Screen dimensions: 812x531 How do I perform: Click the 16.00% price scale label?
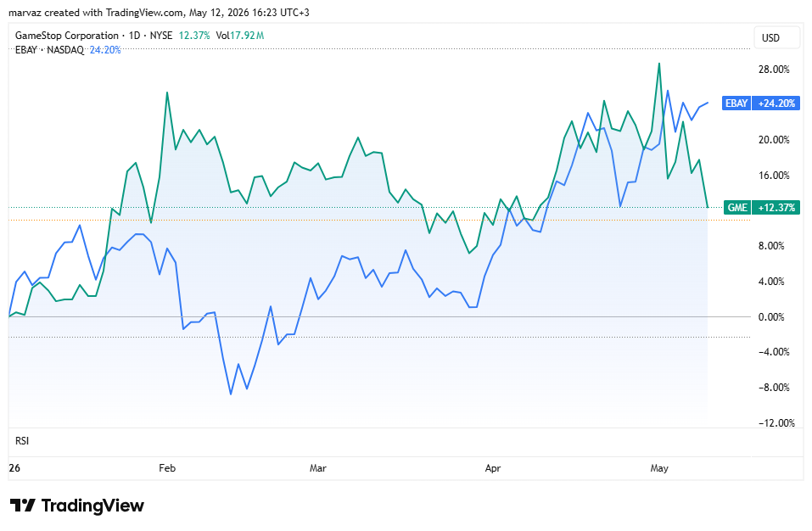[x=774, y=176]
